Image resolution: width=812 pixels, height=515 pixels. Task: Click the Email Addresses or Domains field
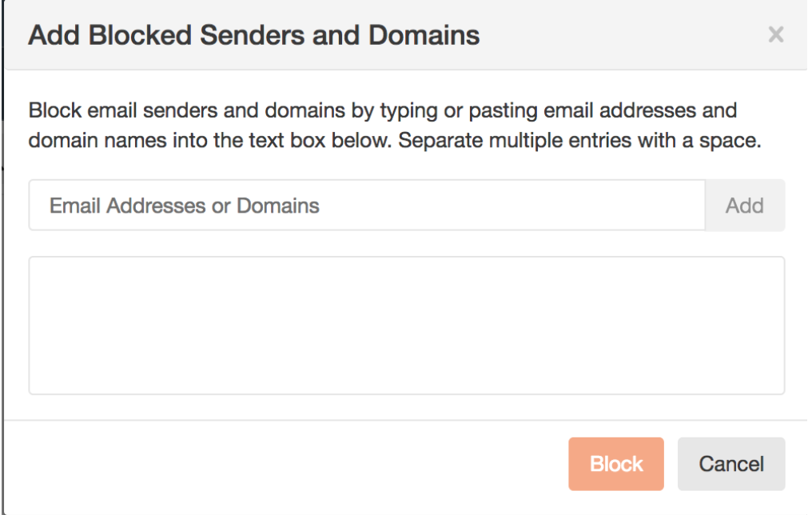coord(367,206)
